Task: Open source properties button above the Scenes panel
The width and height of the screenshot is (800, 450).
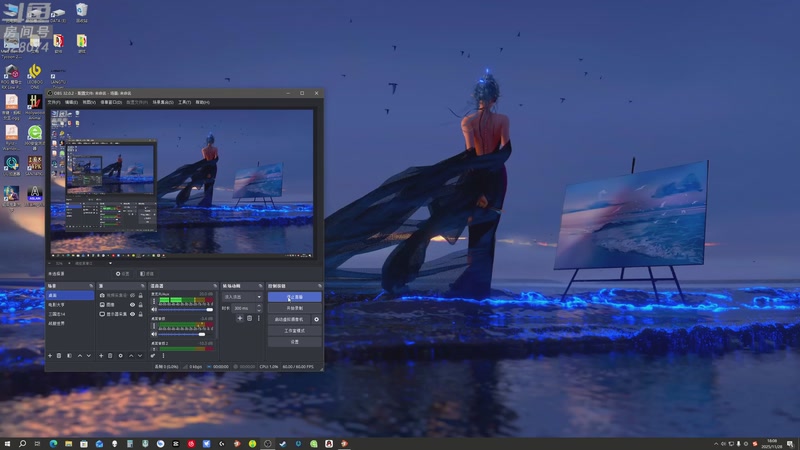Action: coord(122,274)
